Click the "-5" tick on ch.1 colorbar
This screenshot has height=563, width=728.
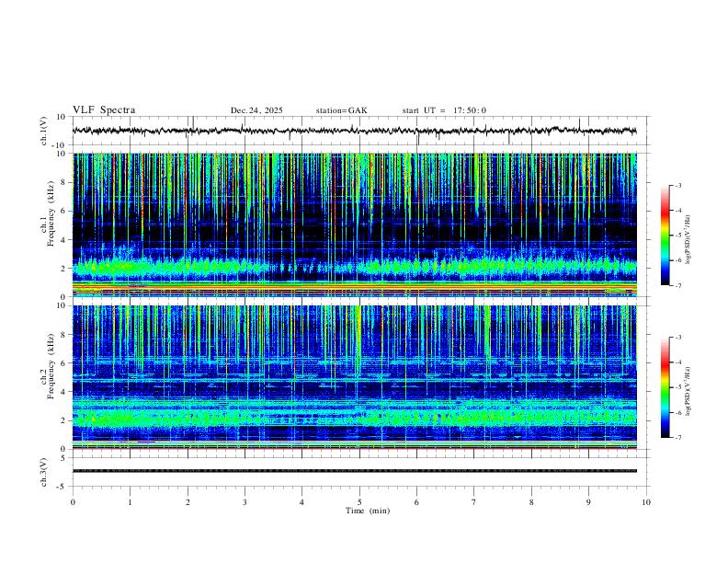point(678,236)
